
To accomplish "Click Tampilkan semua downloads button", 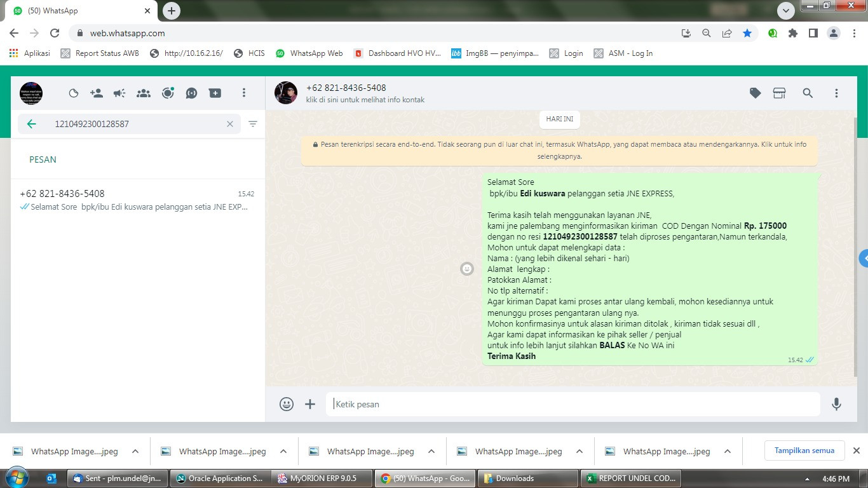I will [x=804, y=451].
